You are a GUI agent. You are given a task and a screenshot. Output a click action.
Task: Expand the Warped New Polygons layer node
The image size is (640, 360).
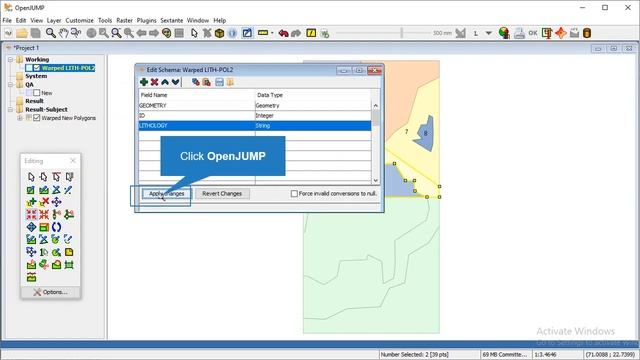[19, 118]
